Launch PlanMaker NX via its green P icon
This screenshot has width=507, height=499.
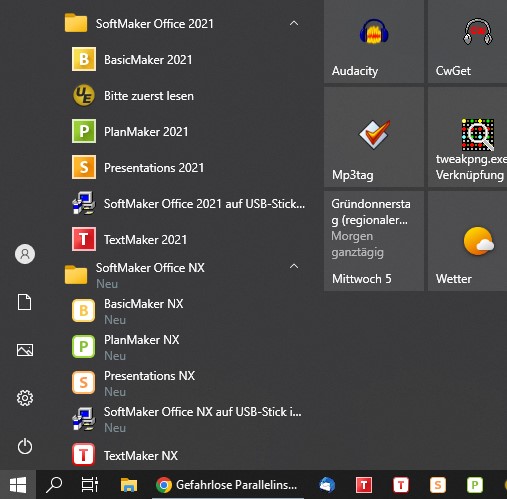84,347
